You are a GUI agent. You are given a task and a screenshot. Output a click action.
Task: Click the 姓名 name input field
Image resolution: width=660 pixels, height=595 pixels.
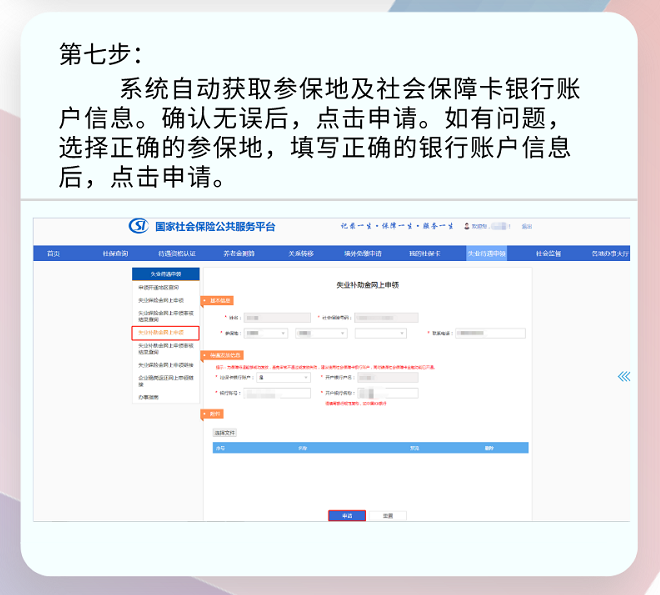click(x=277, y=318)
